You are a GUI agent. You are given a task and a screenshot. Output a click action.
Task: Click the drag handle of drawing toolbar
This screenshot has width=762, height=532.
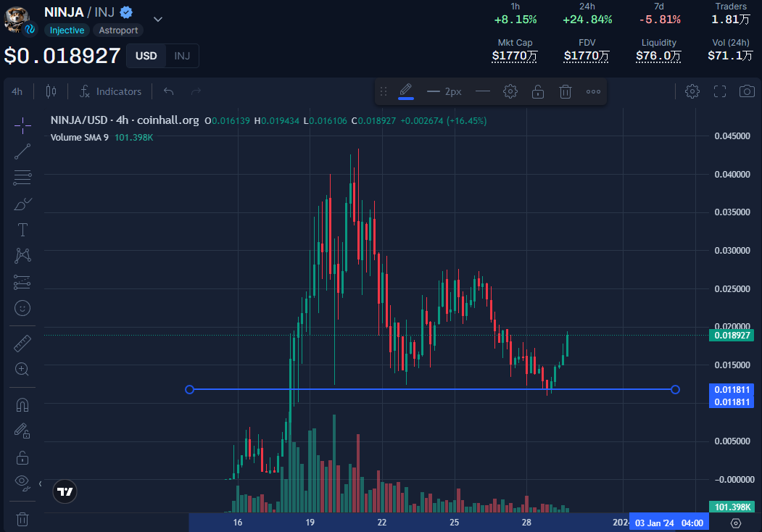pyautogui.click(x=384, y=91)
